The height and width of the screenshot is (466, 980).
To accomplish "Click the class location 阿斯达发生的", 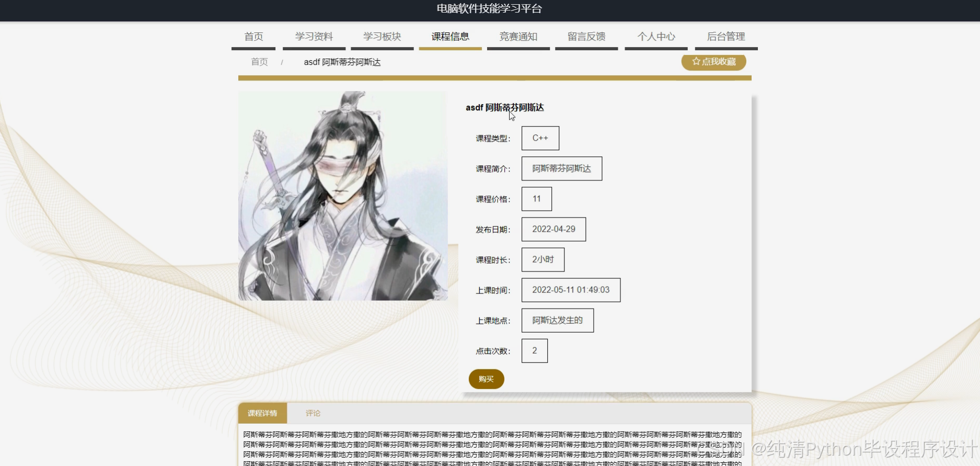I will point(558,320).
